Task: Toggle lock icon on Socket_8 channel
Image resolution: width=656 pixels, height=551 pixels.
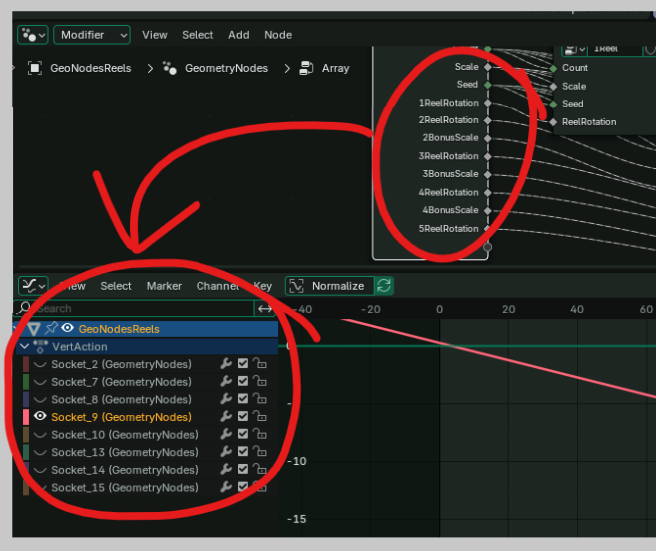Action: [260, 399]
